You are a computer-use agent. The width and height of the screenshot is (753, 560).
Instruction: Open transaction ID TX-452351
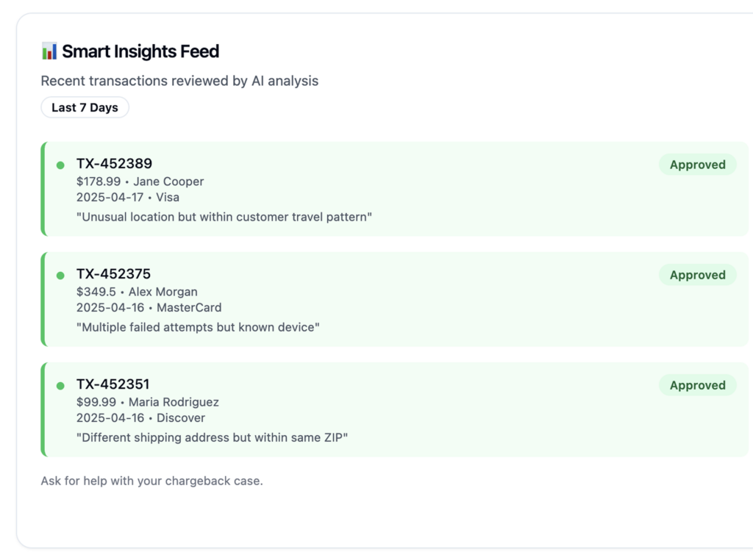point(113,384)
